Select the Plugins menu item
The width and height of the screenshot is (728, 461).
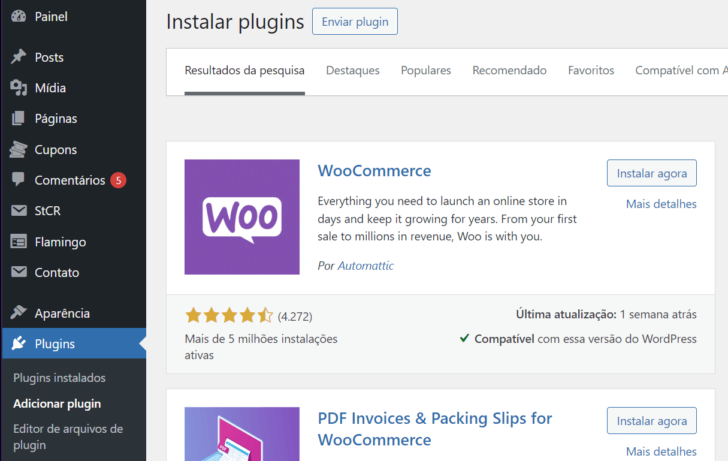[x=74, y=344]
